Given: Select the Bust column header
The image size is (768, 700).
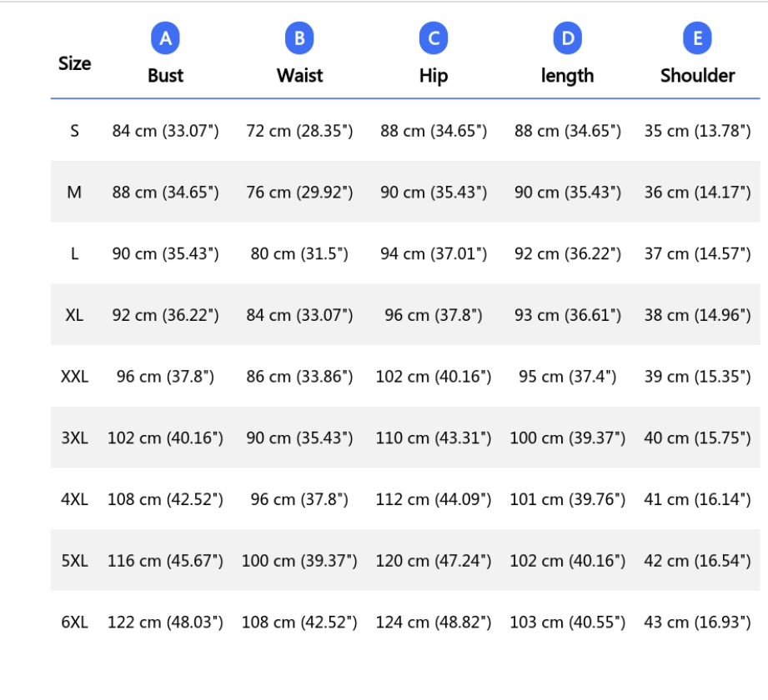Looking at the screenshot, I should 166,76.
